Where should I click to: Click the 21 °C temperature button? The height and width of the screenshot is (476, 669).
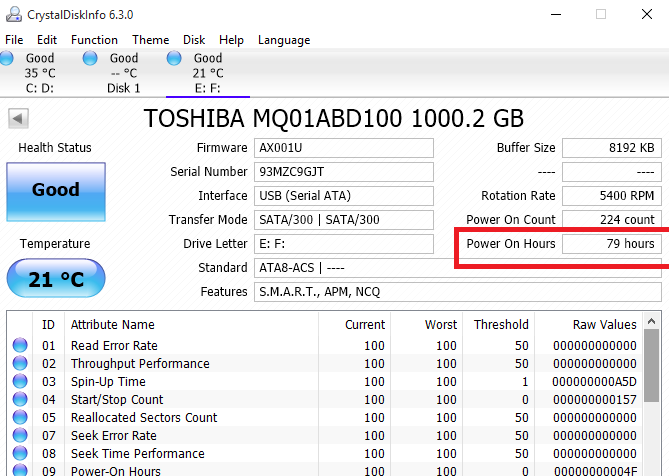click(56, 279)
